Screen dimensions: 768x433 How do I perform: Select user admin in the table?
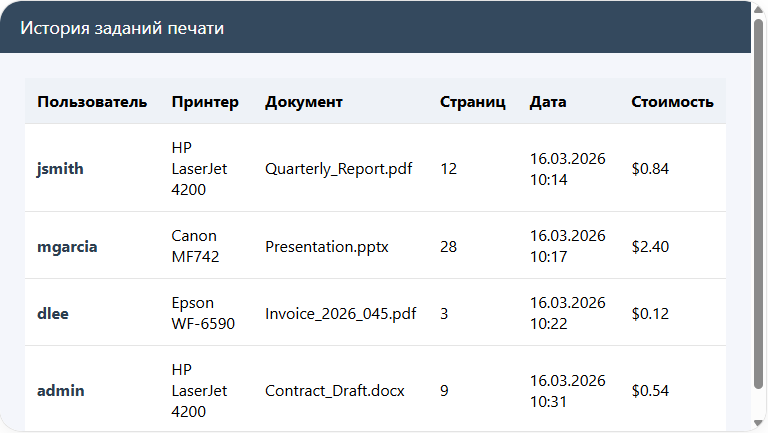pyautogui.click(x=61, y=390)
